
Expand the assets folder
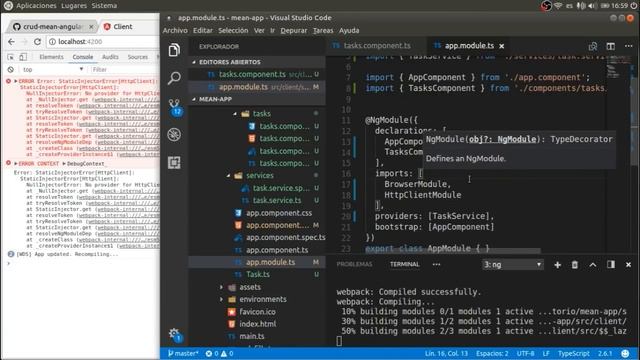(x=222, y=287)
